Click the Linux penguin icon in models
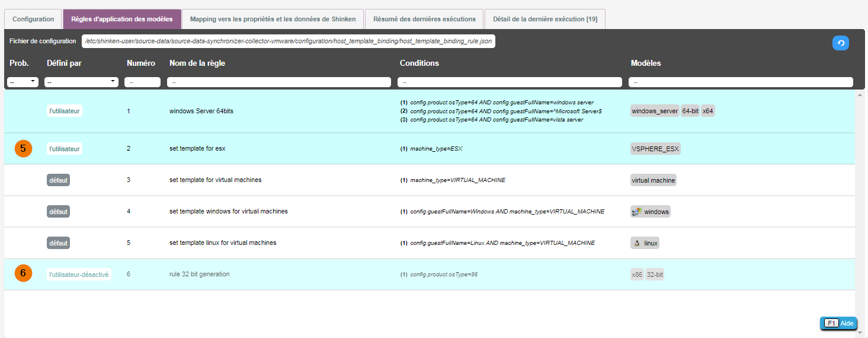The height and width of the screenshot is (338, 868). [638, 243]
